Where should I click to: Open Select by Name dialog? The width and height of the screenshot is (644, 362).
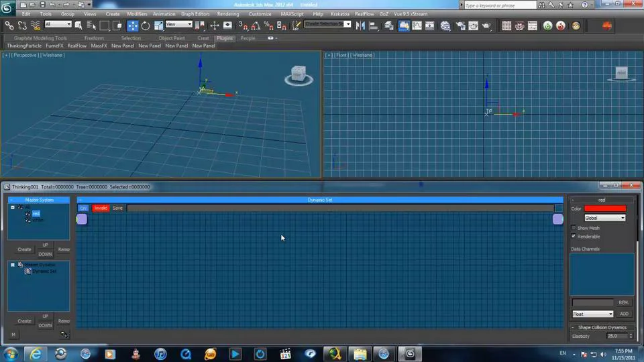point(91,26)
